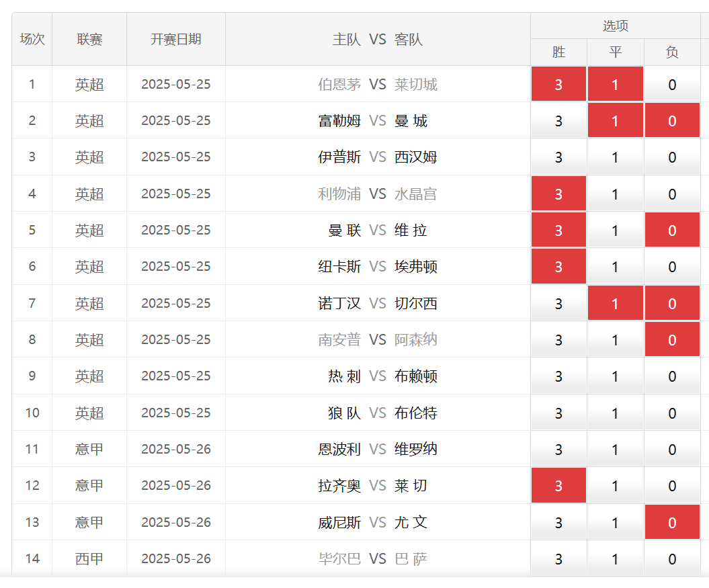Toggle draw (1) for match 1 伯恩茅

click(616, 84)
